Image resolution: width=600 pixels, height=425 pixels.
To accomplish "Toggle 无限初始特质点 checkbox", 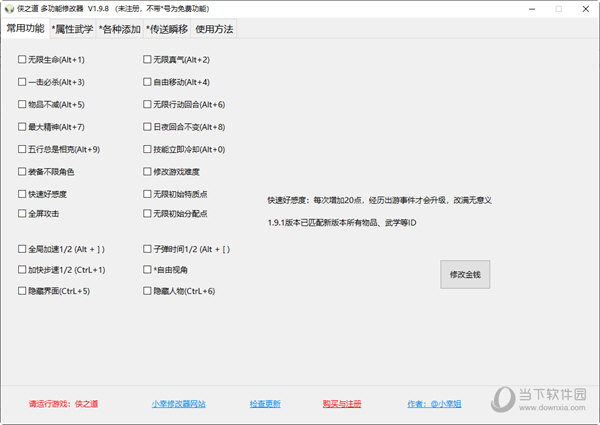I will [147, 194].
